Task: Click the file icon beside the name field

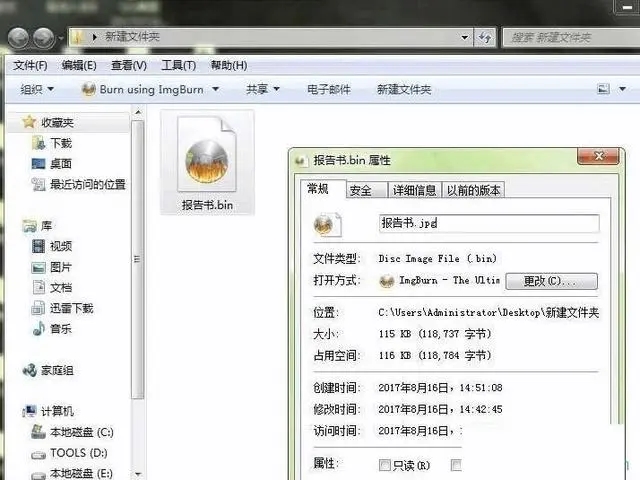Action: click(x=327, y=224)
